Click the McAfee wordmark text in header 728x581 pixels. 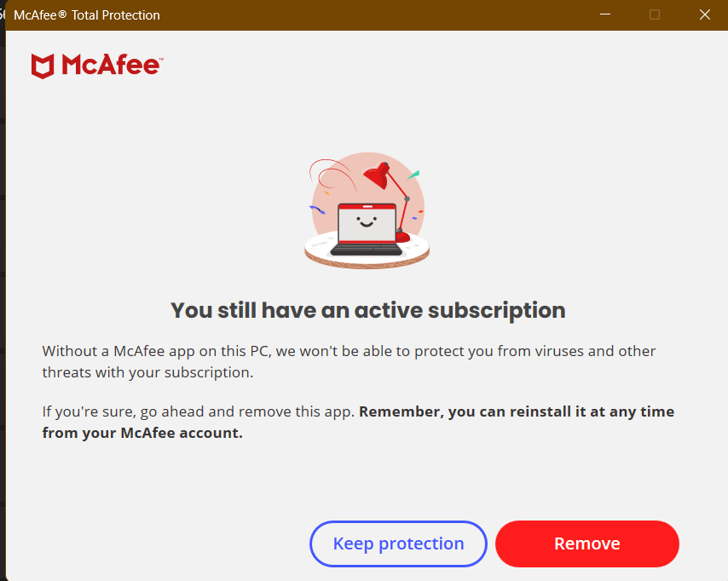pos(111,66)
